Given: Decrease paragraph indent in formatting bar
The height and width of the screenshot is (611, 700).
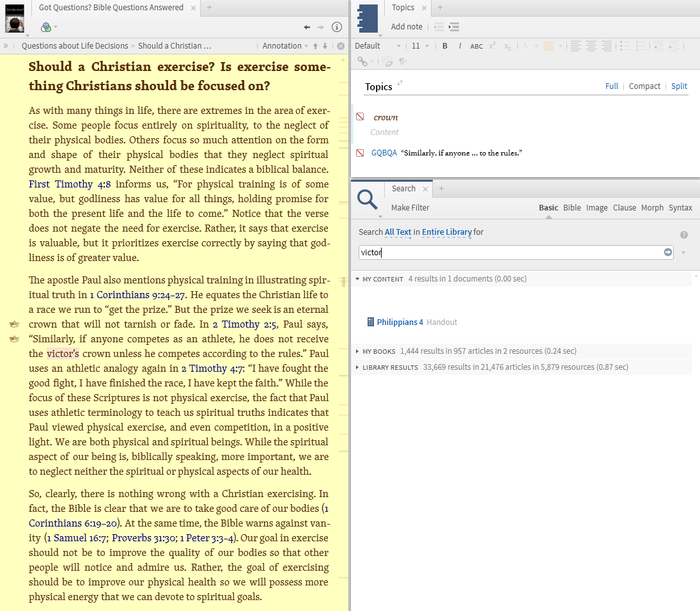Looking at the screenshot, I should [x=659, y=46].
